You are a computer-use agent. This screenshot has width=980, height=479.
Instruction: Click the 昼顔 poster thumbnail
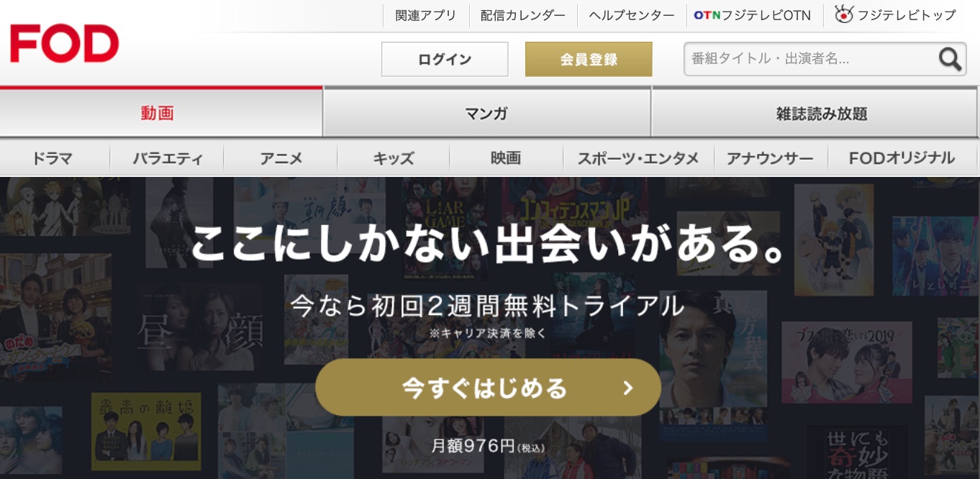pos(199,328)
